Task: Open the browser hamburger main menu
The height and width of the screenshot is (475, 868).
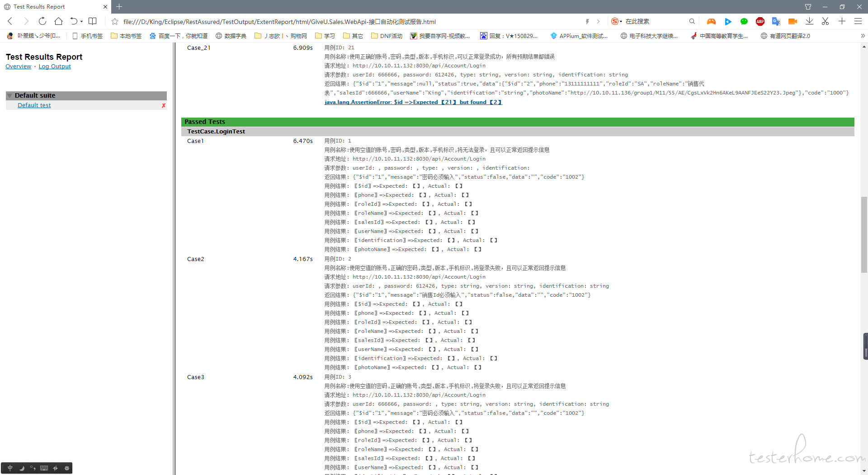Action: (x=858, y=21)
